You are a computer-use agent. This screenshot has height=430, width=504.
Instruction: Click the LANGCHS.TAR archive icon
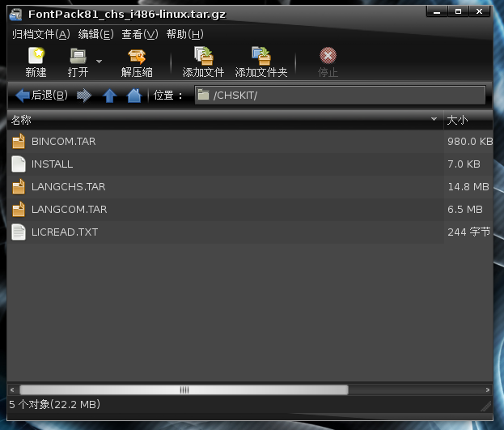[x=19, y=187]
